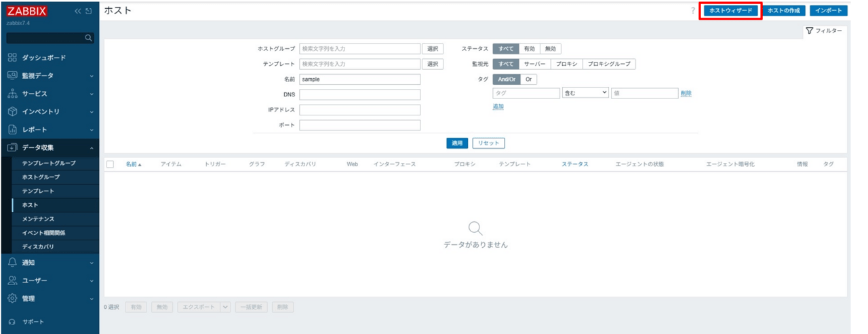Open the 含む tag operator dropdown
The image size is (868, 334).
[585, 93]
